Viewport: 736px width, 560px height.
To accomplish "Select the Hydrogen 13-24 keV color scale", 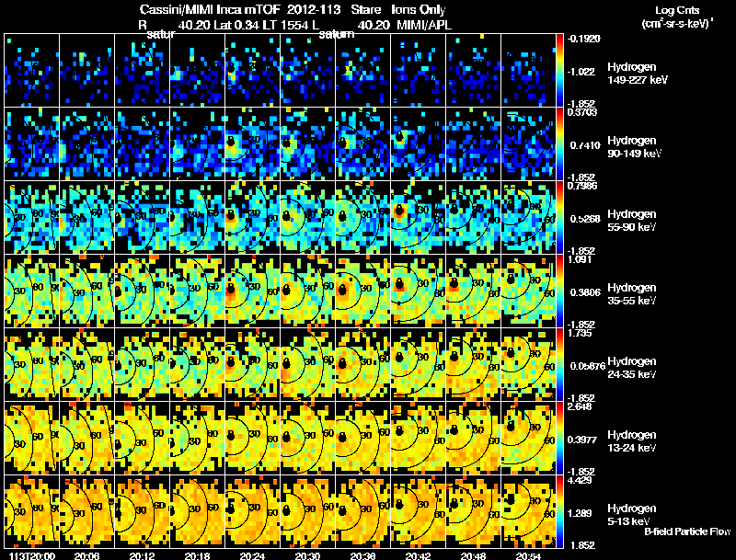I will tap(559, 438).
